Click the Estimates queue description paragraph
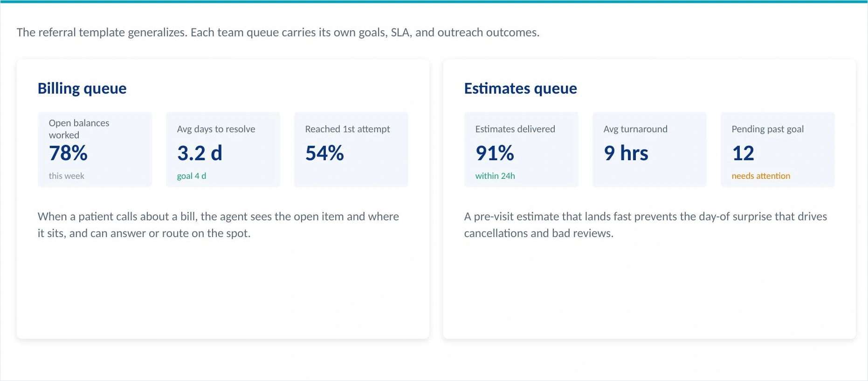Viewport: 868px width, 381px height. click(x=646, y=225)
